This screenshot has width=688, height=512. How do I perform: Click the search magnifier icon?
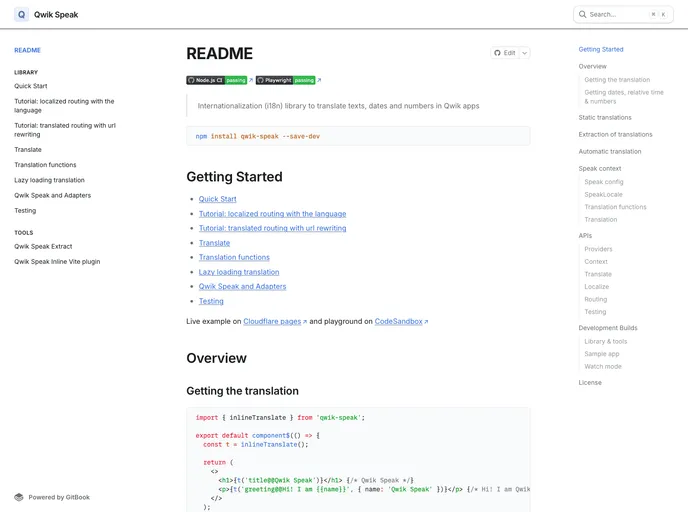tap(583, 14)
